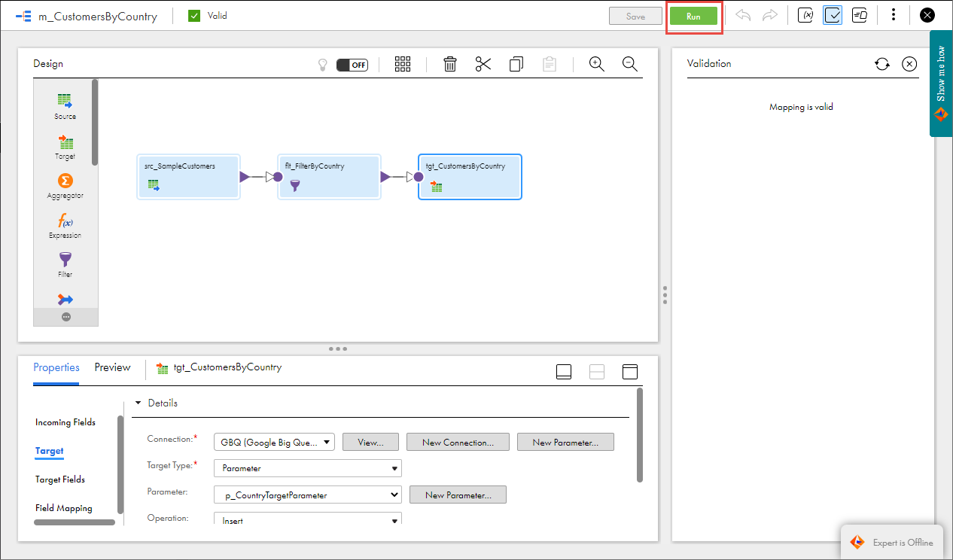953x560 pixels.
Task: Click the Undo arrow icon
Action: point(744,15)
